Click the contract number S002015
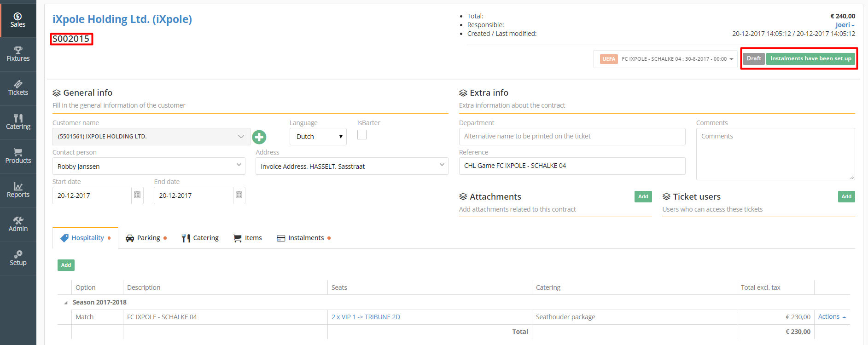The height and width of the screenshot is (345, 868). point(71,39)
